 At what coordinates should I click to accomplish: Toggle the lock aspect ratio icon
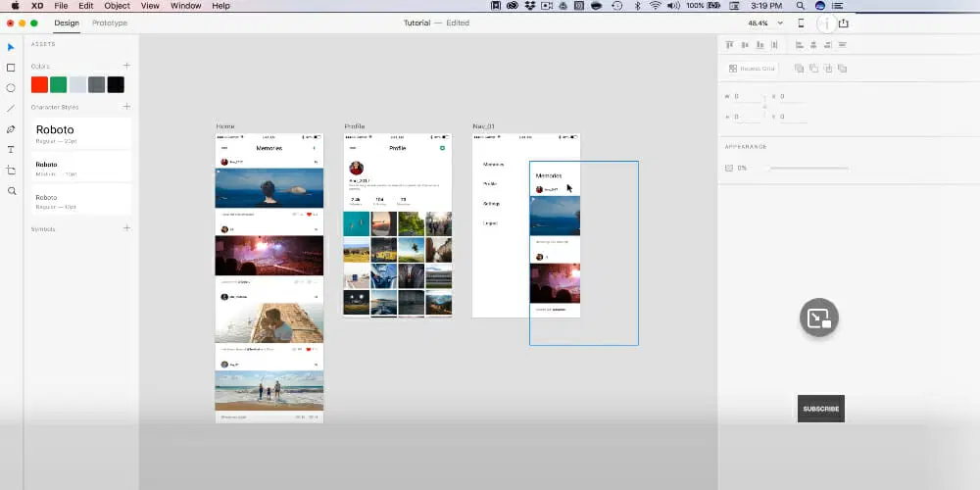pos(764,106)
